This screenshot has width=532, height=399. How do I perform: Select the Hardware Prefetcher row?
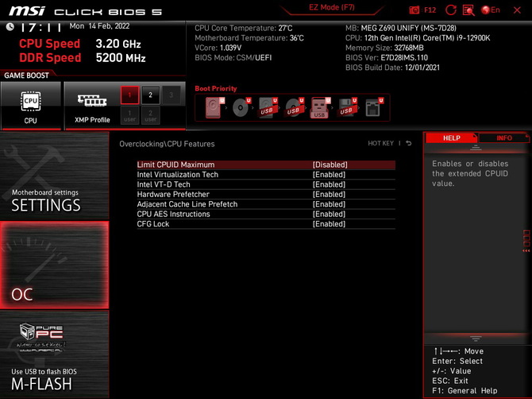point(266,194)
